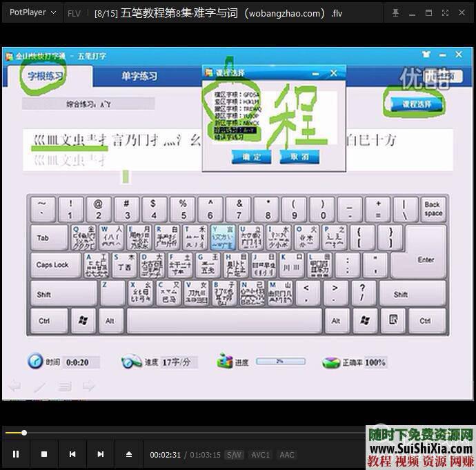
Task: Click the AAC audio codec label
Action: [x=286, y=455]
